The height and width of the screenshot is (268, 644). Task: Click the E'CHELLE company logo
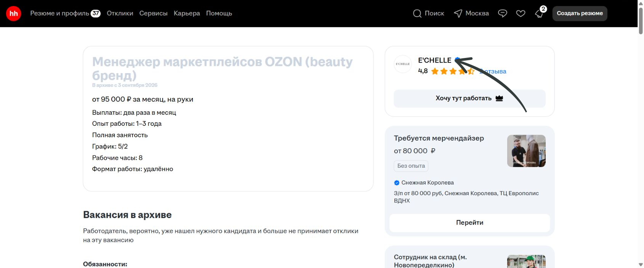tap(403, 64)
